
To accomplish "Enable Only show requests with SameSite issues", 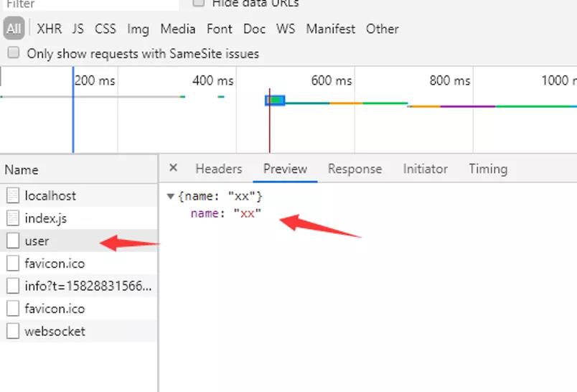I will (x=13, y=53).
